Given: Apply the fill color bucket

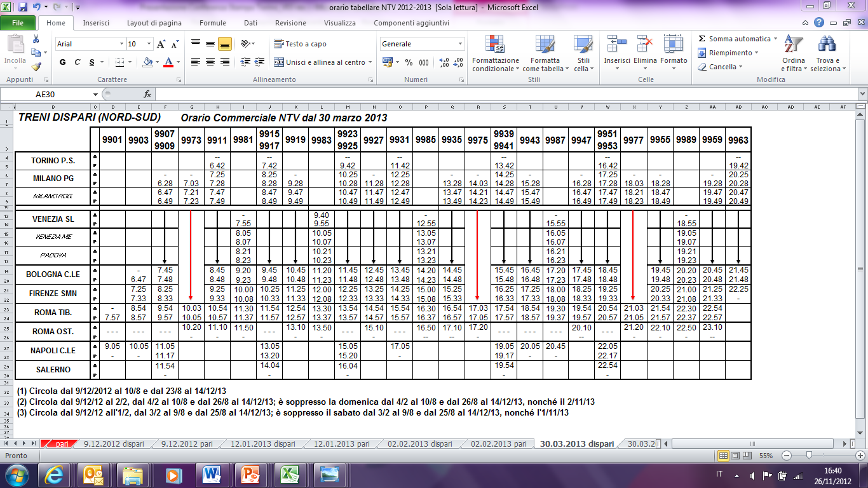Looking at the screenshot, I should click(x=147, y=62).
